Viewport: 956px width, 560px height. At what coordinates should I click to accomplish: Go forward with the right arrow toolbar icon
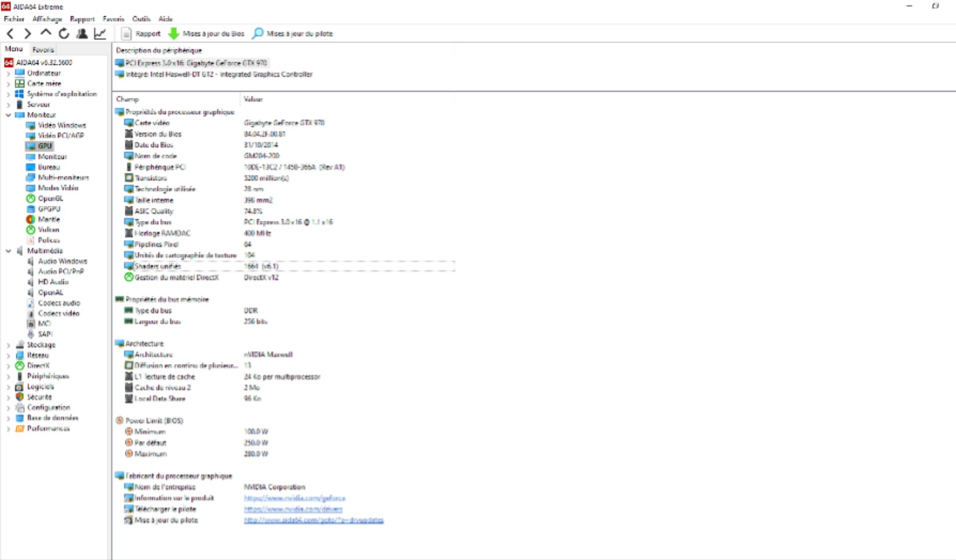click(28, 34)
